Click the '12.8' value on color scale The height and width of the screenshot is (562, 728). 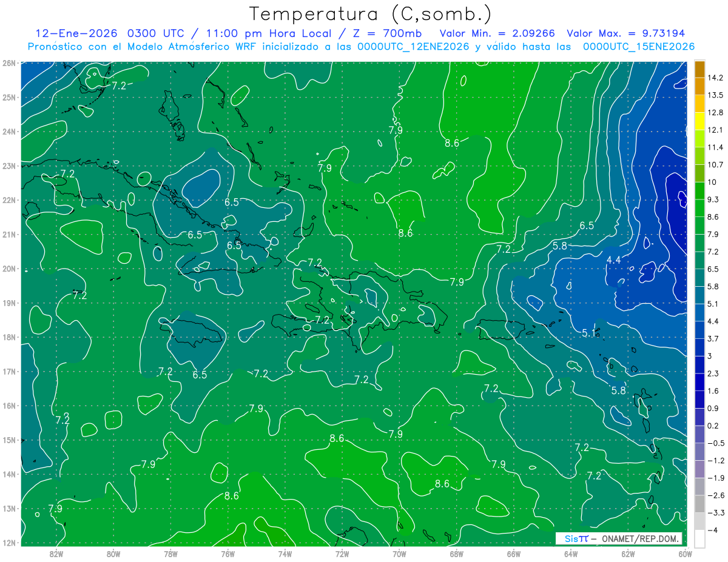click(716, 112)
